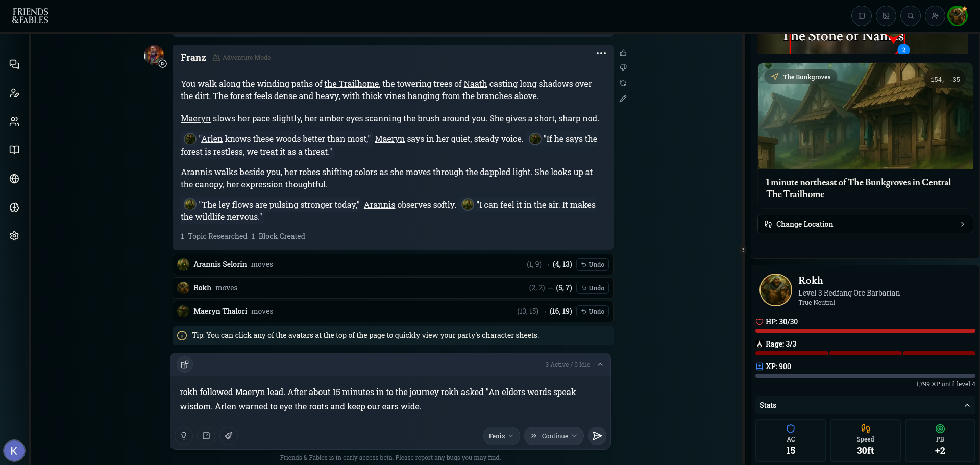Open the Fenix model dropdown
This screenshot has height=465, width=980.
tap(501, 436)
